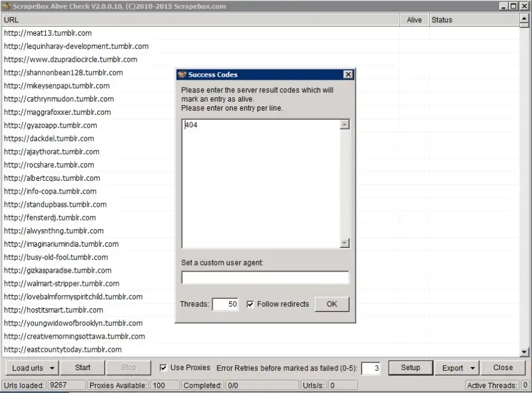
Task: Close the Success Codes dialog
Action: [x=348, y=74]
